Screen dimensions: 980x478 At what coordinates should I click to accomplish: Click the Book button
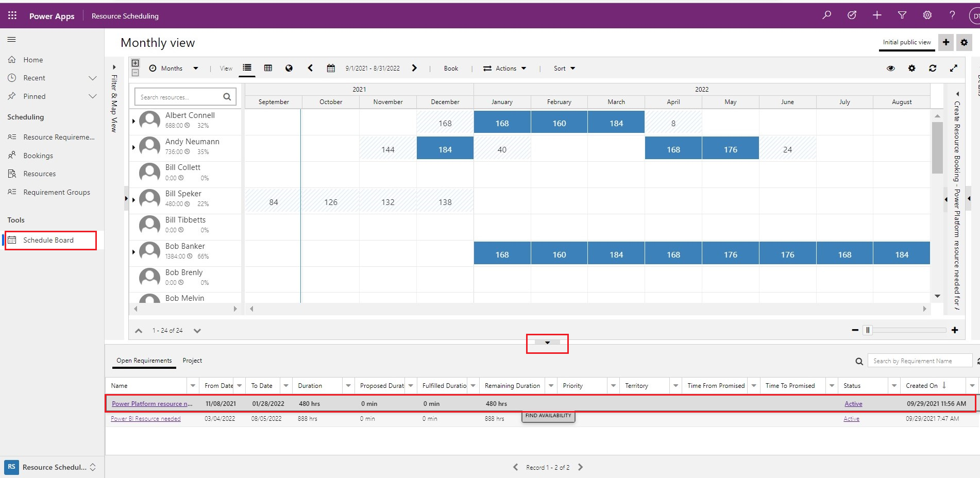(x=451, y=68)
